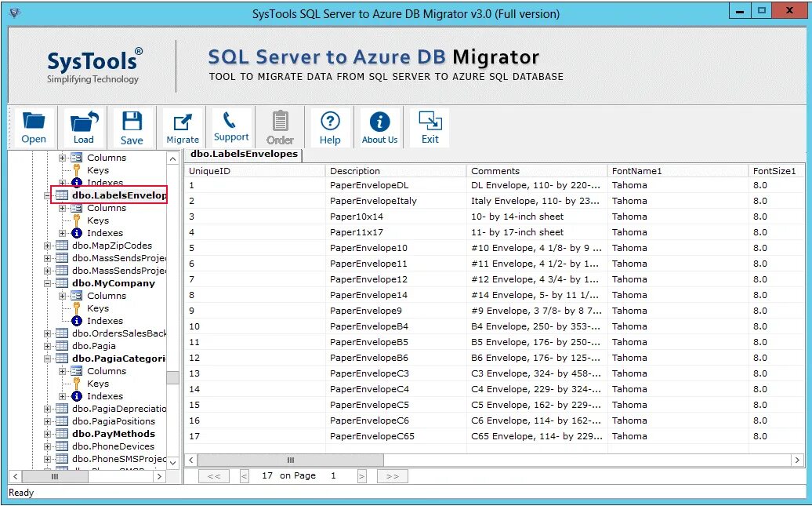Expand Columns under dbo.LabelsEnvelopes
Screen dimensions: 812x506
click(62, 209)
